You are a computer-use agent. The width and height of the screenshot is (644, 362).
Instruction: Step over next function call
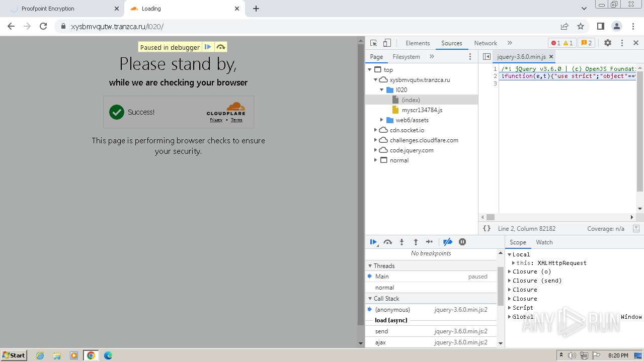coord(387,242)
